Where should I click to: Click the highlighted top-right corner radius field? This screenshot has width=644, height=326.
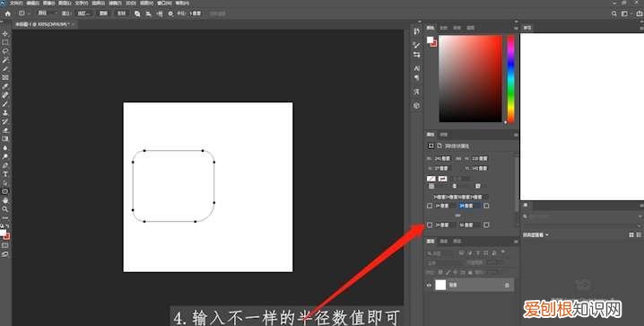(469, 206)
